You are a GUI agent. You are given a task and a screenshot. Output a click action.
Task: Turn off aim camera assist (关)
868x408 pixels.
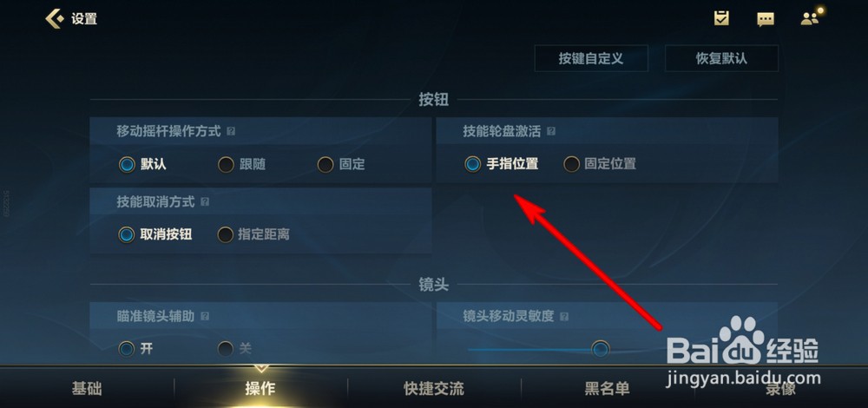tap(234, 349)
